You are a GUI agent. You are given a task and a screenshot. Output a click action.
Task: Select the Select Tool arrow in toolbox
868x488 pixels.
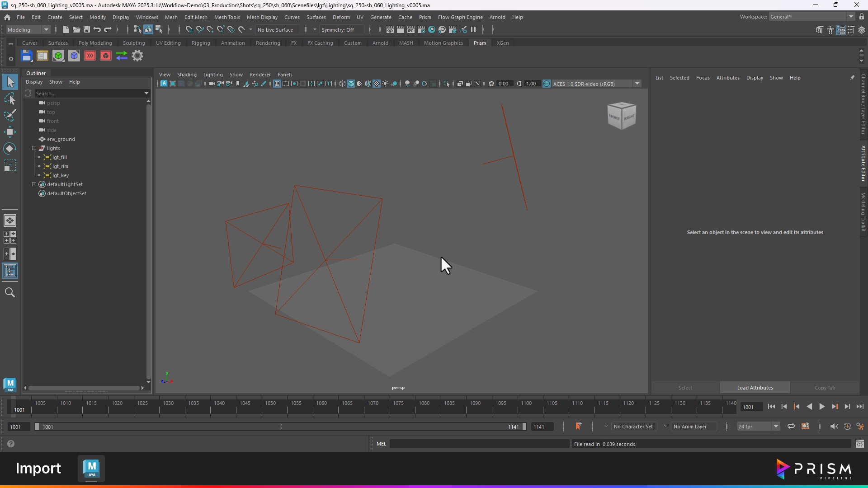click(x=10, y=82)
